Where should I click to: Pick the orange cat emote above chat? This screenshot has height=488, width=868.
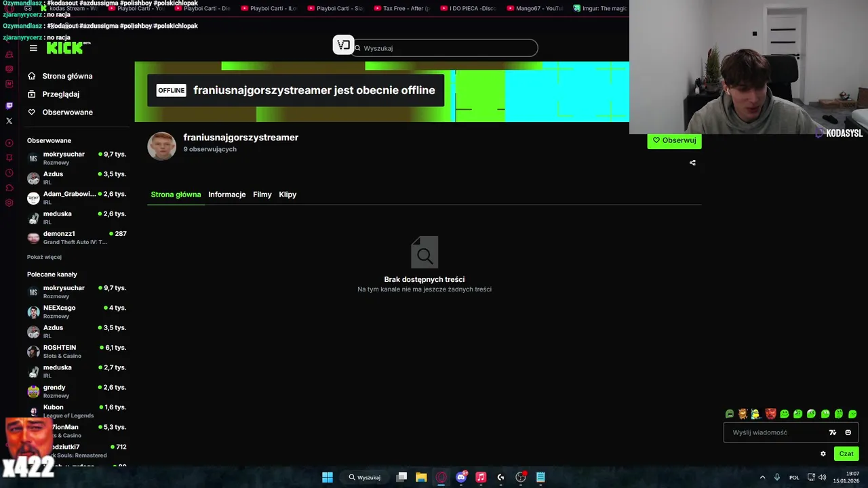(x=743, y=414)
